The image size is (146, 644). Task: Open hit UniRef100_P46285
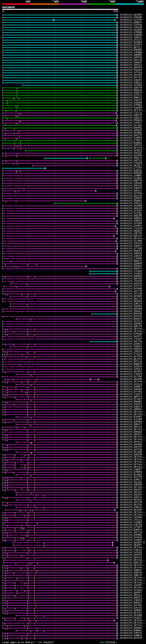click(x=131, y=27)
